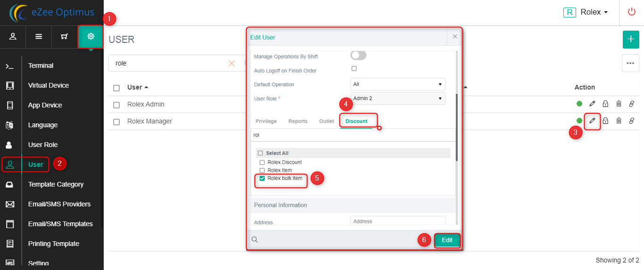Click the discount filter field containing 'rol'

[353, 135]
